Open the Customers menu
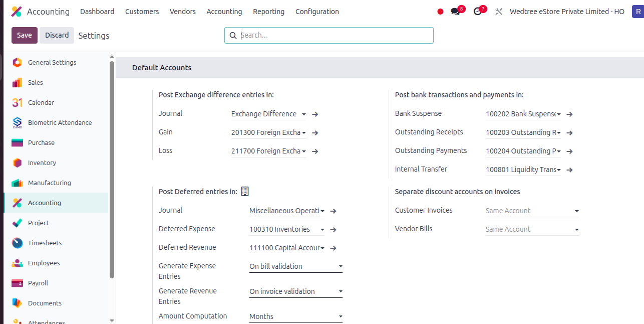The height and width of the screenshot is (324, 644). pos(142,12)
